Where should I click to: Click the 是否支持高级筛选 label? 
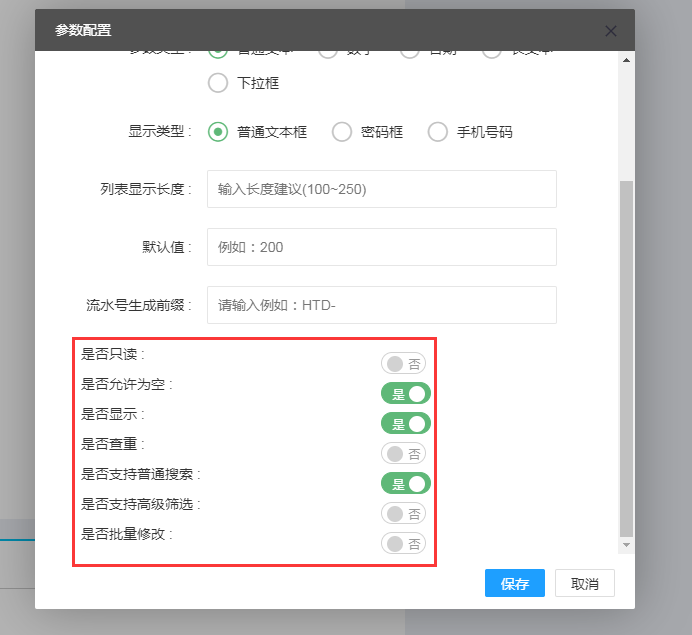(x=141, y=504)
